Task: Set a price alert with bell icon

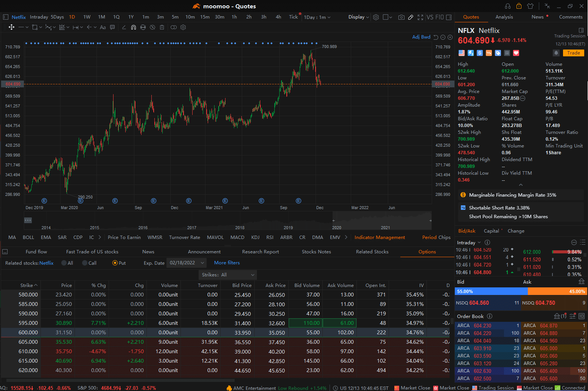Action: click(x=556, y=53)
